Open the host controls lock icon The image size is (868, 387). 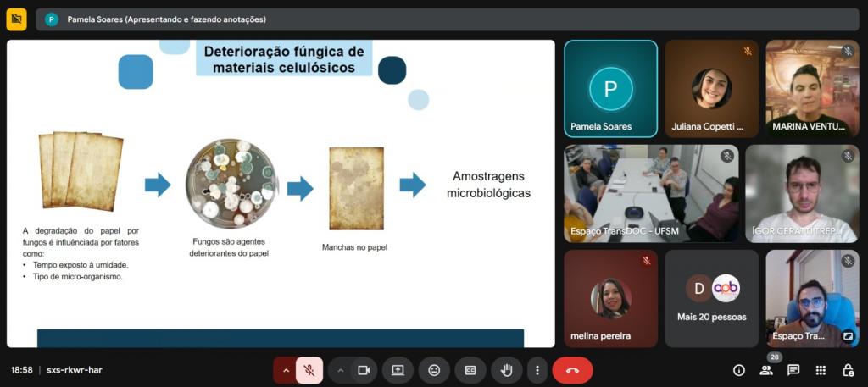tap(848, 370)
